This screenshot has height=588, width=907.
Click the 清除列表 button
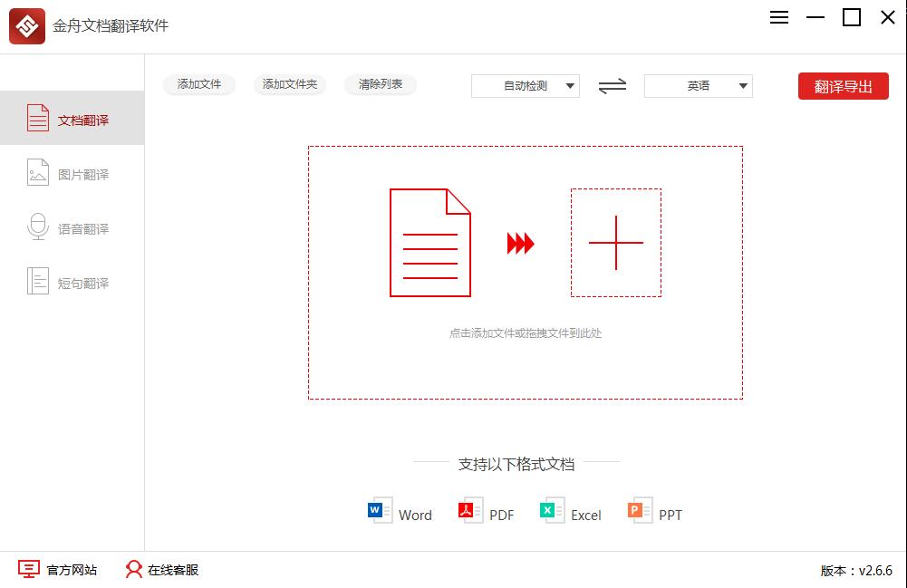click(380, 84)
